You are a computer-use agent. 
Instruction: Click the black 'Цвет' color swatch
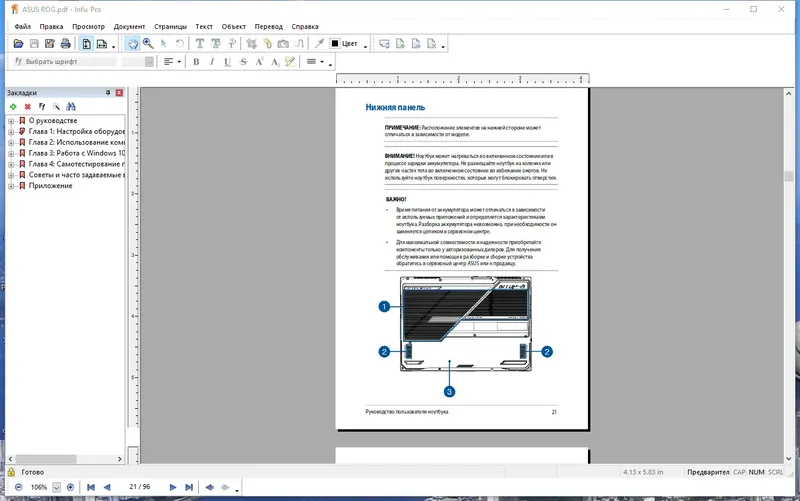pos(336,44)
